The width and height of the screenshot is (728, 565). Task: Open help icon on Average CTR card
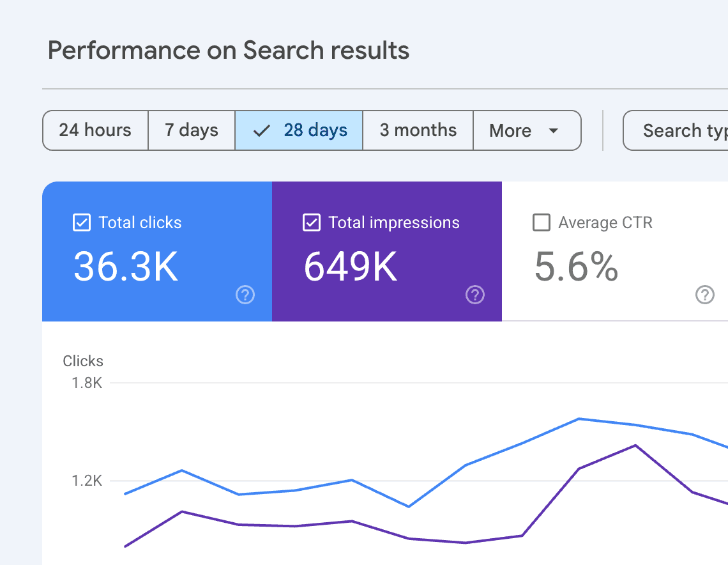tap(705, 295)
